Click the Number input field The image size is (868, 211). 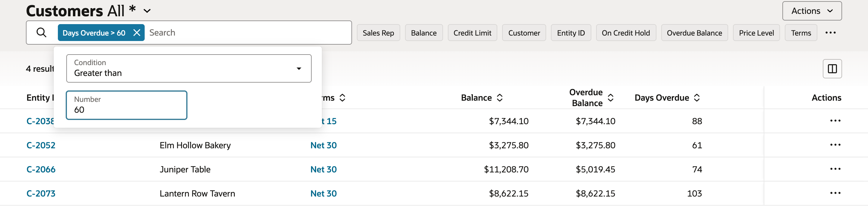pos(126,105)
